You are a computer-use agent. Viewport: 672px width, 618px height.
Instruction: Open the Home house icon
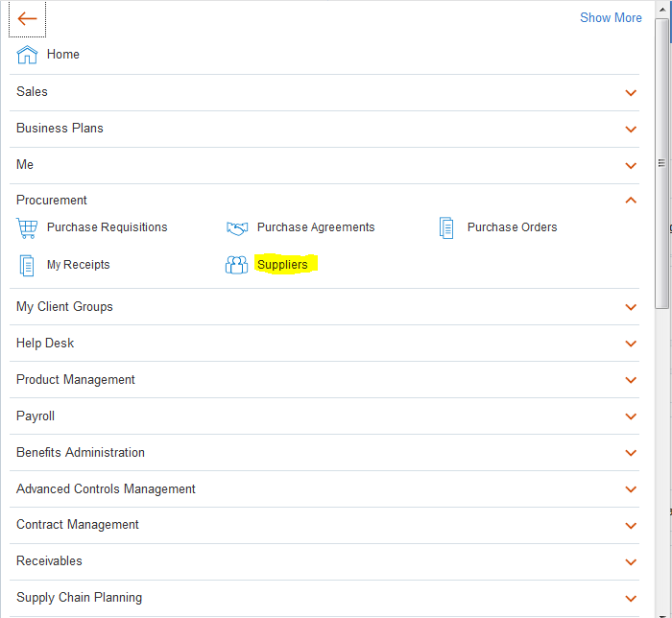(x=27, y=55)
